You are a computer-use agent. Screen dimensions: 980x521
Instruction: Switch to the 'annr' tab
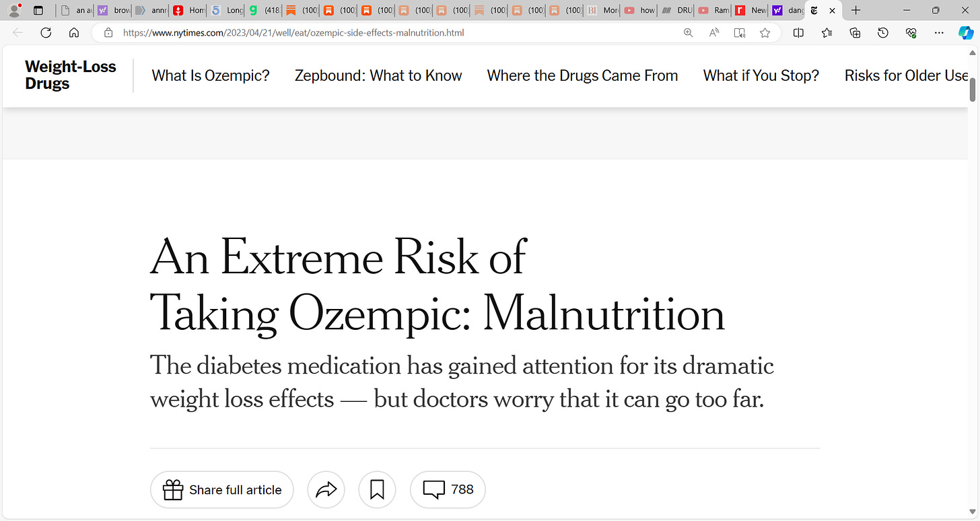pyautogui.click(x=150, y=11)
